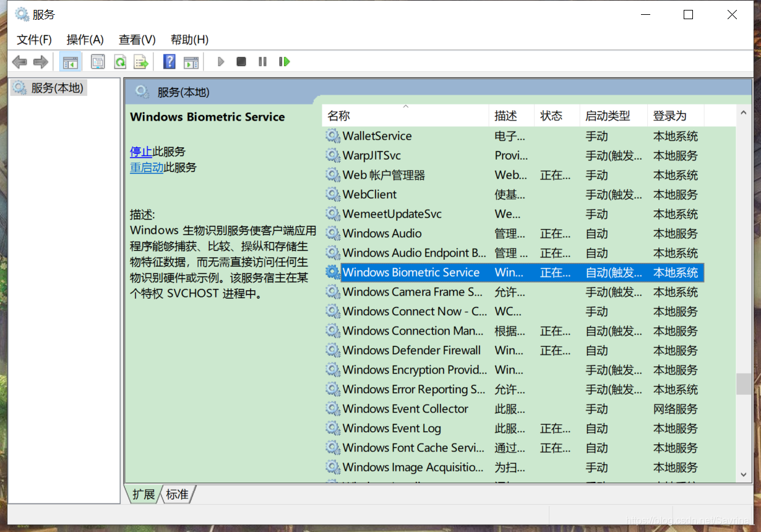
Task: Select the Windows Connection Man... service
Action: [514, 331]
